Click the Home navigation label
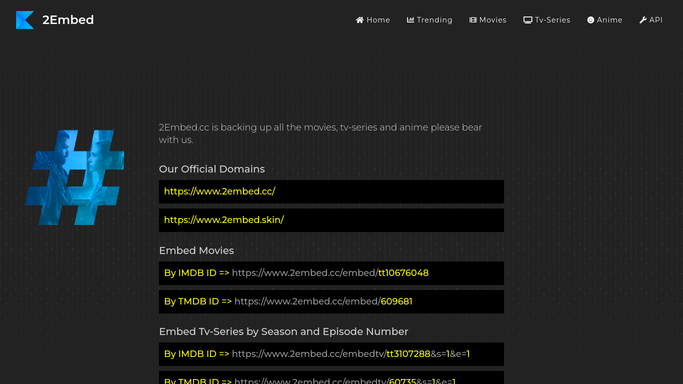683x384 pixels. pos(378,20)
